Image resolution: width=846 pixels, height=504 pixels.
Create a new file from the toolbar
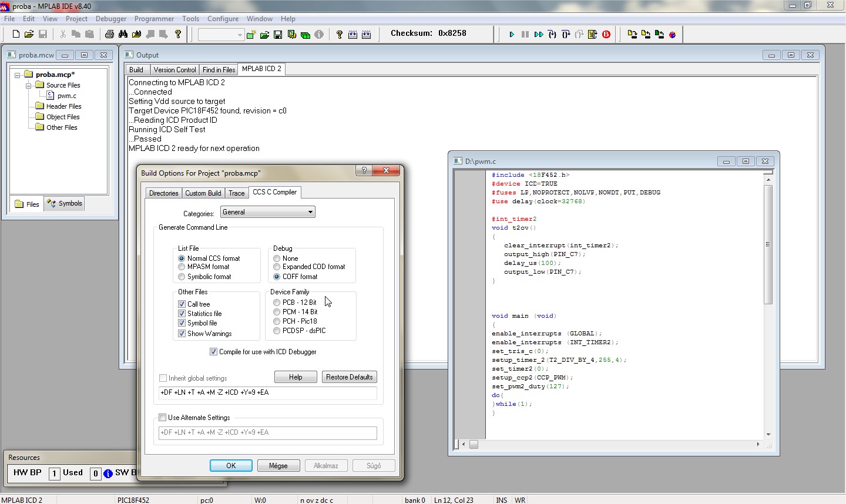[16, 34]
